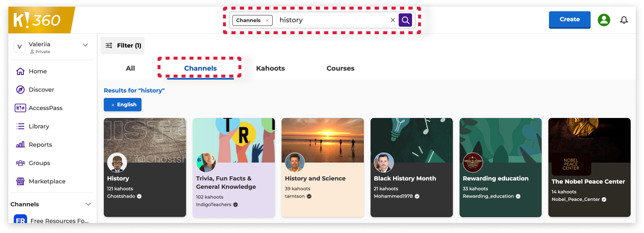Image resolution: width=644 pixels, height=233 pixels.
Task: Remove the Channels chip from the search bar
Action: pyautogui.click(x=267, y=20)
